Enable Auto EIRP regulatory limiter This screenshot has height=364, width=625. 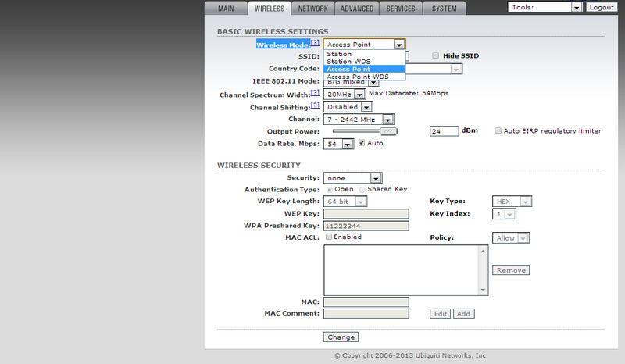[x=498, y=131]
